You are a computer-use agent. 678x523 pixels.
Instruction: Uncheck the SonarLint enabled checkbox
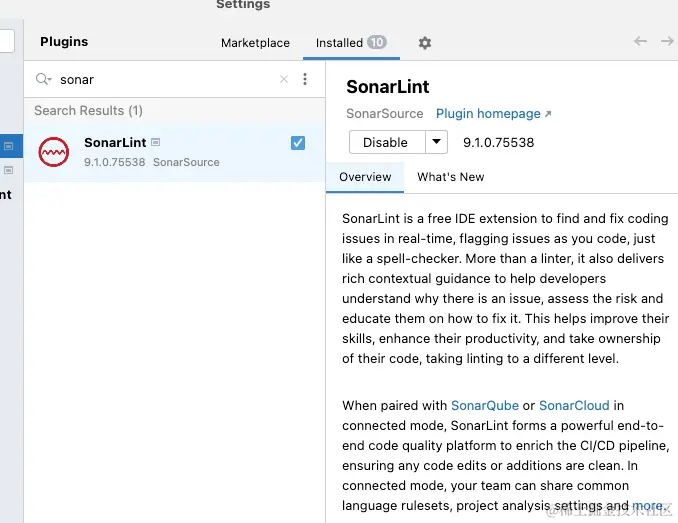[298, 143]
